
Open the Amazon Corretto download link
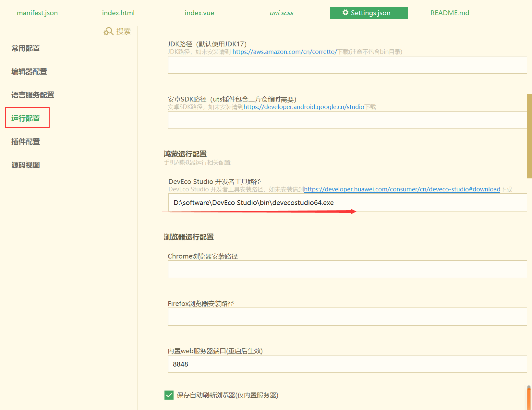[284, 52]
